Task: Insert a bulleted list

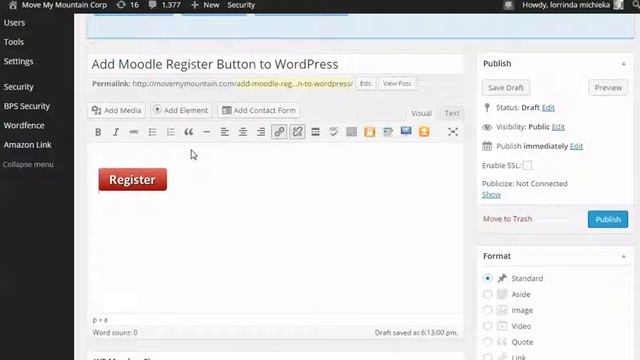Action: tap(152, 132)
